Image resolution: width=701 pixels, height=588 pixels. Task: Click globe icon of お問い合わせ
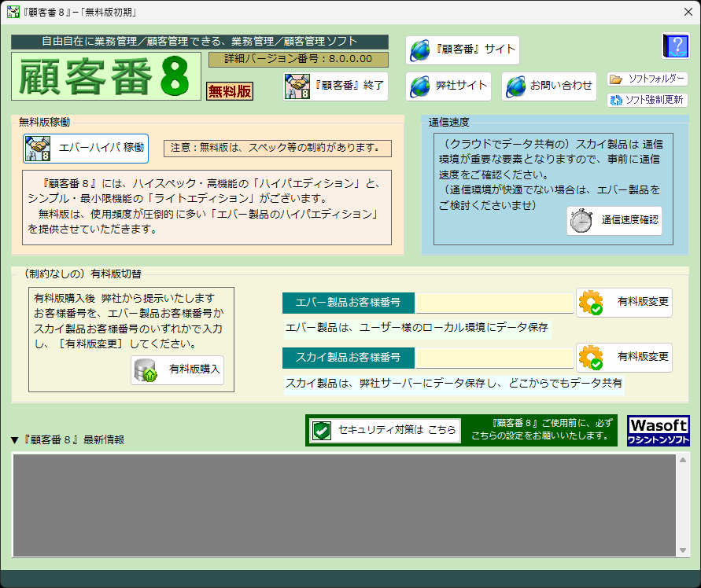(x=515, y=86)
